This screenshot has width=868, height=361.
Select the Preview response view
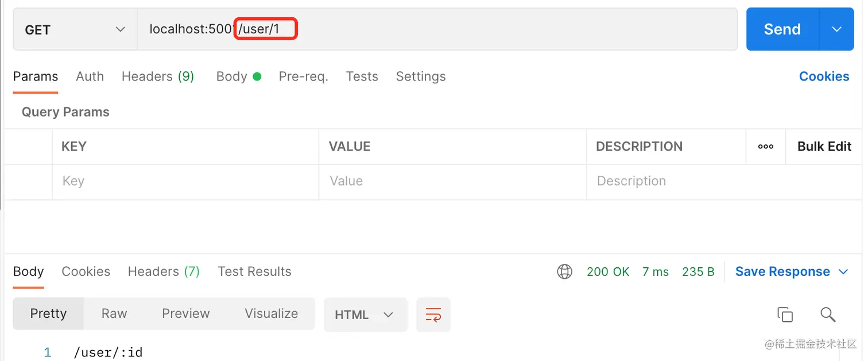tap(186, 313)
